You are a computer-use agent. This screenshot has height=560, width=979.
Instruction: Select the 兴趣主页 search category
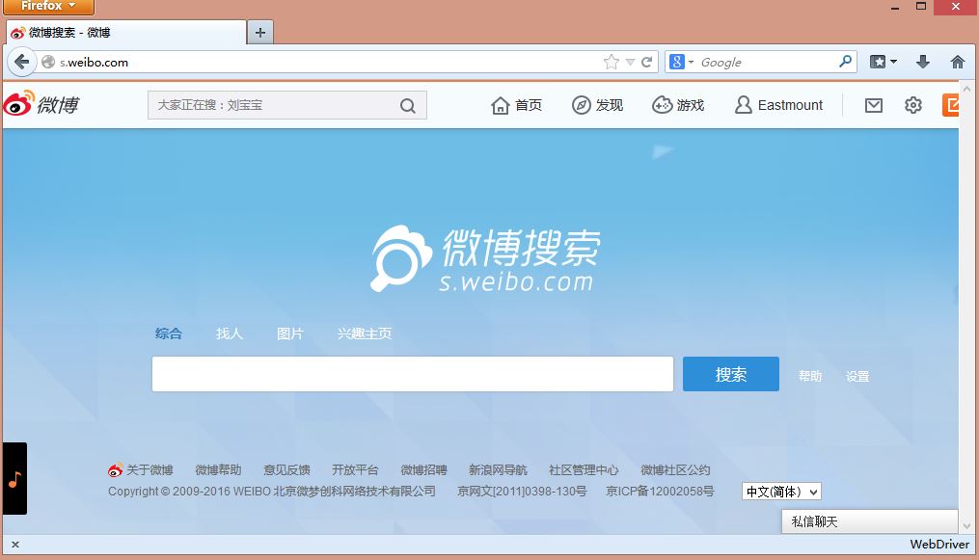pyautogui.click(x=365, y=333)
